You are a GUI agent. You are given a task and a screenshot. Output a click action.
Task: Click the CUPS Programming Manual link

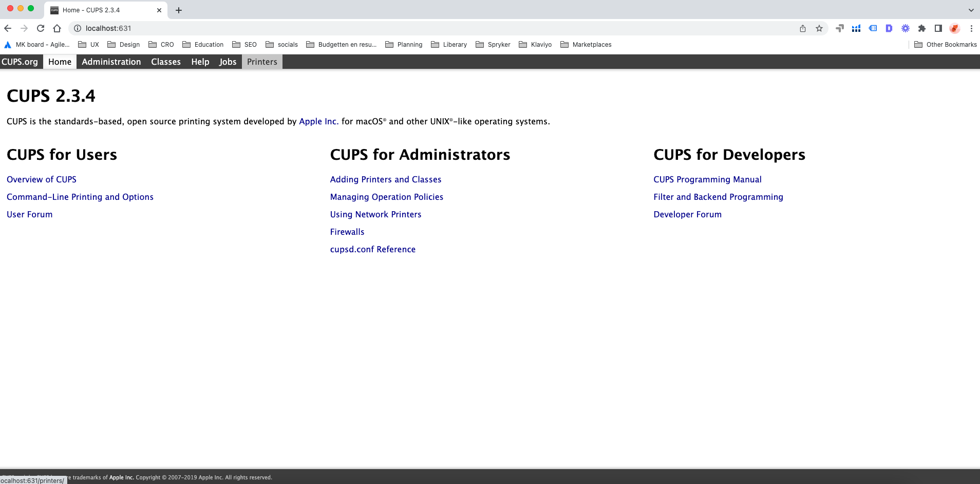click(707, 179)
